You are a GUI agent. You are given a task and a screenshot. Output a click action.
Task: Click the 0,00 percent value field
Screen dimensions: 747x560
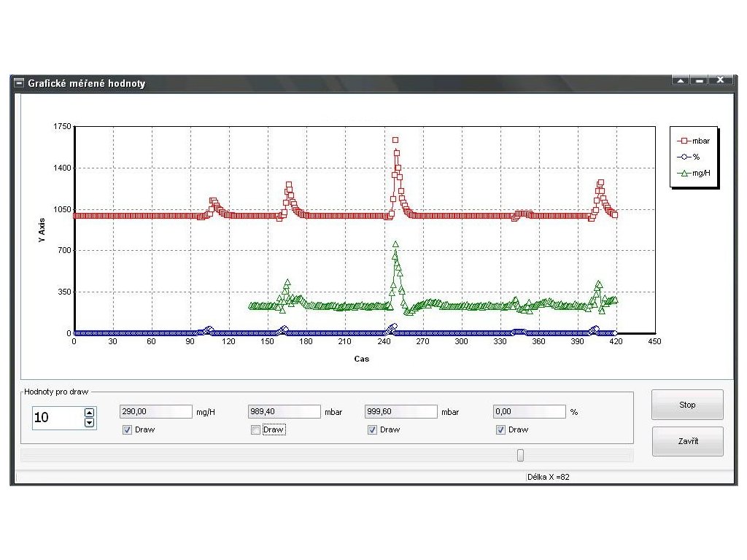point(530,411)
